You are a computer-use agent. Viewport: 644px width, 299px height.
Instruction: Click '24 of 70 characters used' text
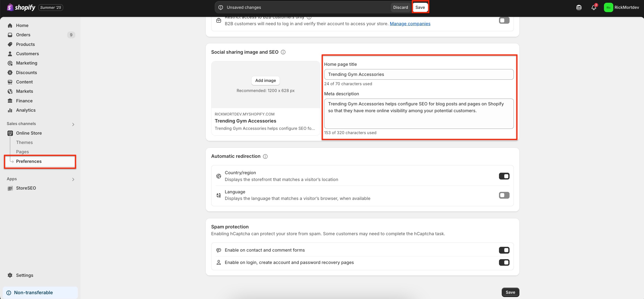pyautogui.click(x=348, y=84)
